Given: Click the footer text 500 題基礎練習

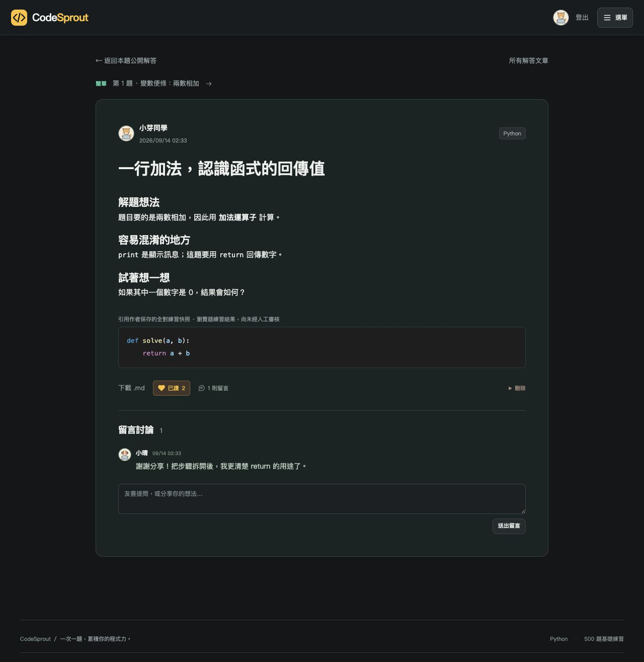Looking at the screenshot, I should pyautogui.click(x=604, y=639).
